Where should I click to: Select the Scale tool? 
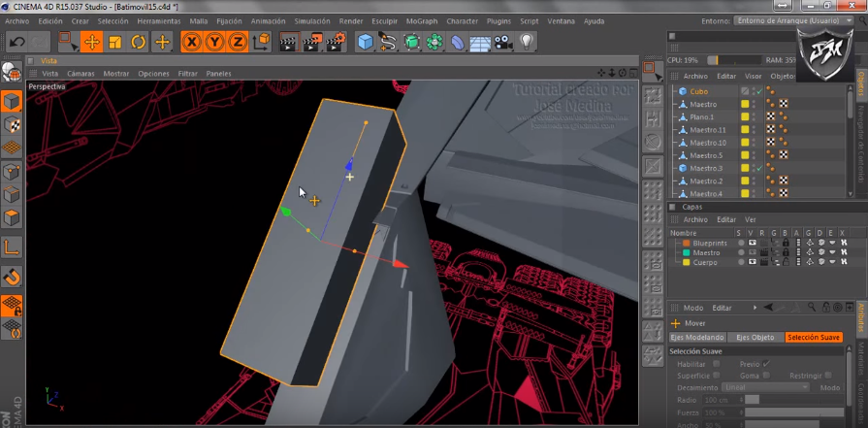[114, 42]
